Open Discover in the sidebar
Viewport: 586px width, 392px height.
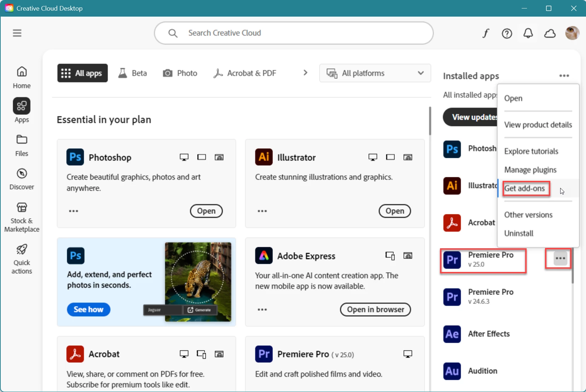[22, 179]
